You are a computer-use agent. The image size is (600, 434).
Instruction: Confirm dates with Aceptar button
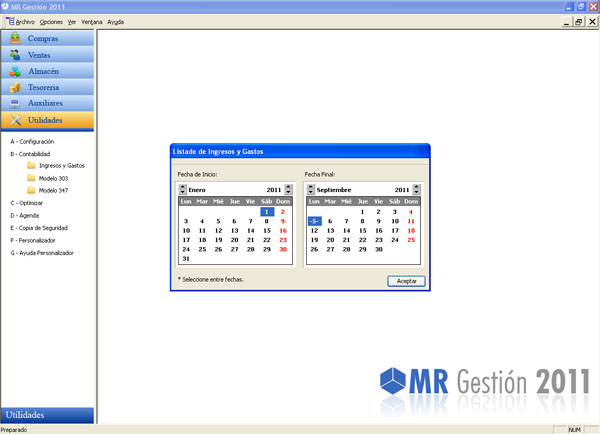tap(406, 281)
